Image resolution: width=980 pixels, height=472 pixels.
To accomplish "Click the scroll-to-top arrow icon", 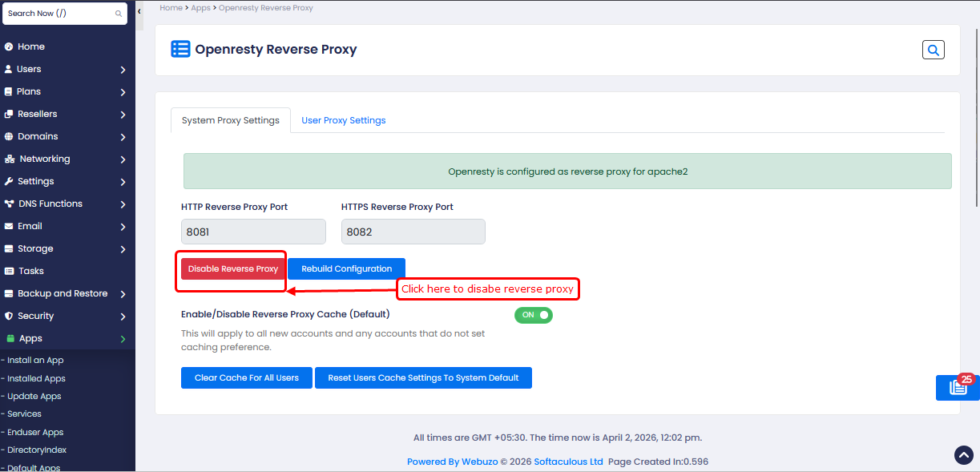I will [x=963, y=455].
